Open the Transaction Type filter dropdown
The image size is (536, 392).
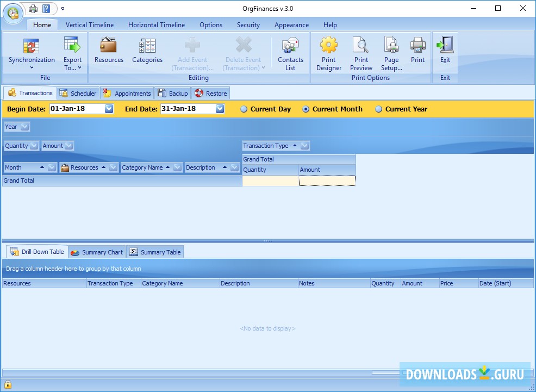[305, 146]
